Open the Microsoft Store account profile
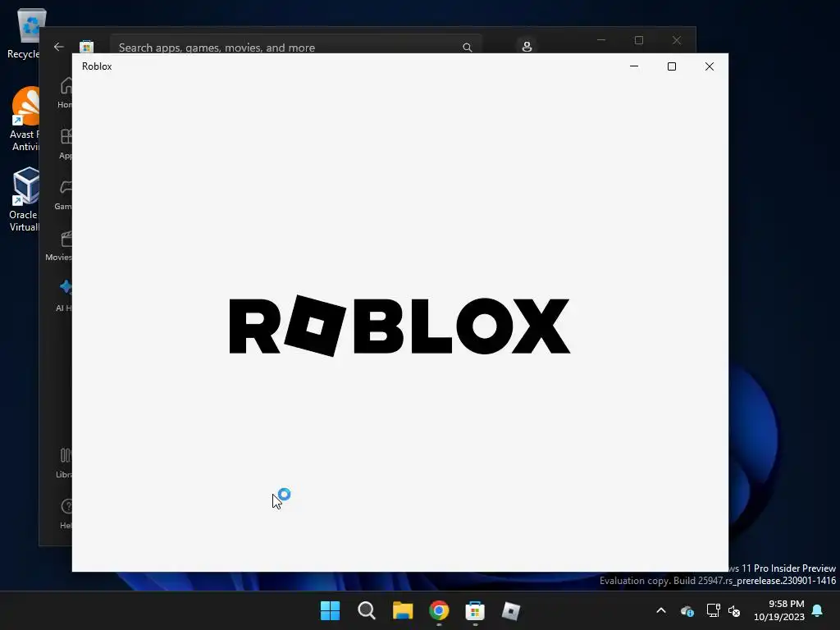Viewport: 840px width, 630px height. point(527,46)
